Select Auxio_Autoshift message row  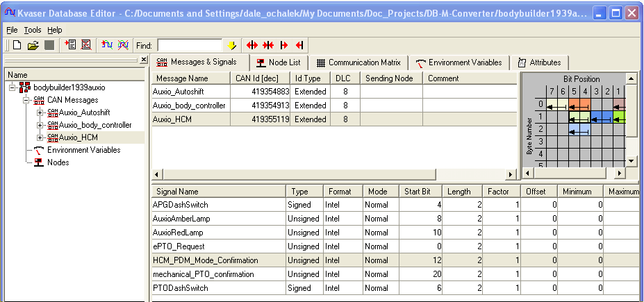coord(334,92)
